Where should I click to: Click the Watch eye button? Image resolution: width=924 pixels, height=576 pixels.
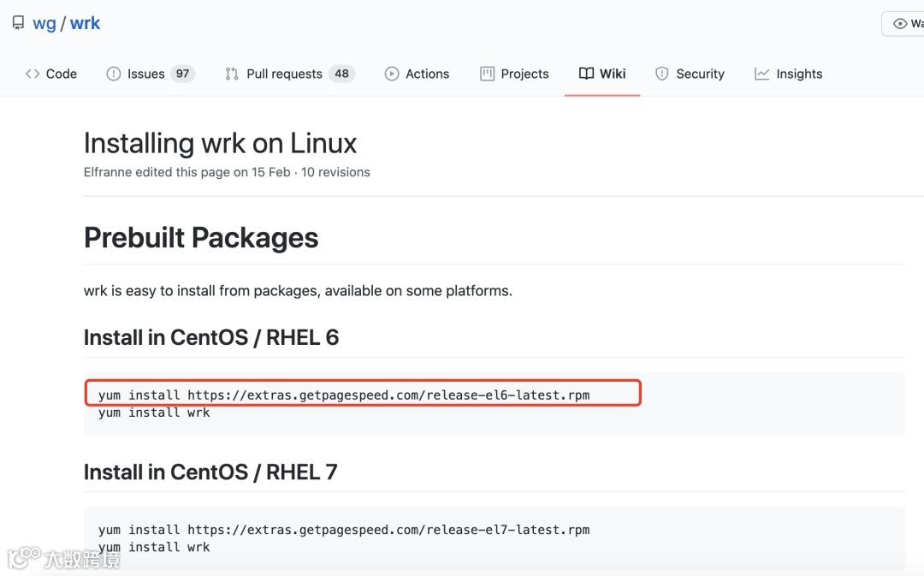click(903, 24)
